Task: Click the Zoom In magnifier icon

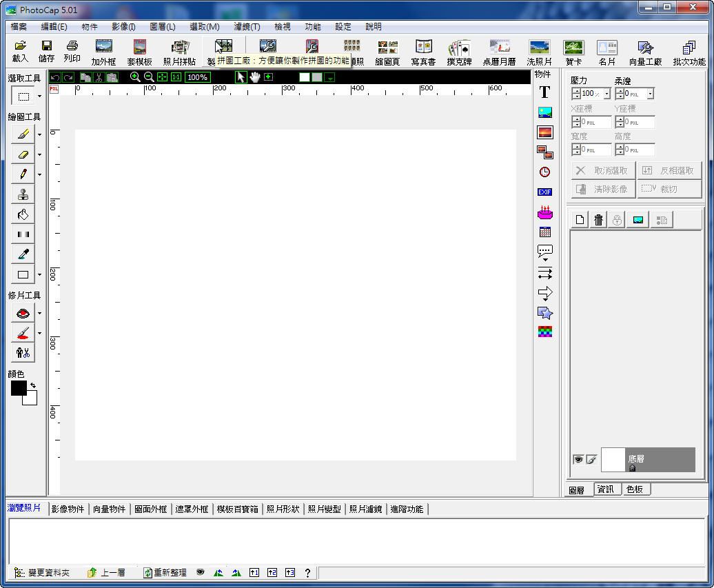Action: 135,77
